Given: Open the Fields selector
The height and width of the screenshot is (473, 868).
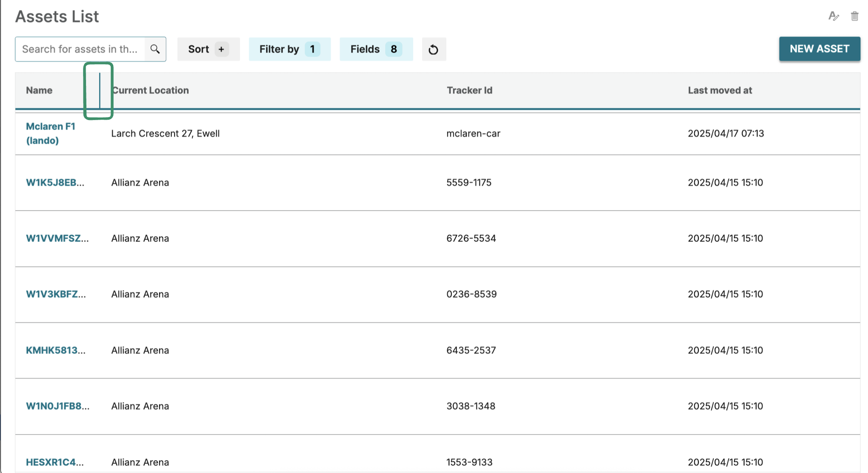Looking at the screenshot, I should click(x=376, y=49).
